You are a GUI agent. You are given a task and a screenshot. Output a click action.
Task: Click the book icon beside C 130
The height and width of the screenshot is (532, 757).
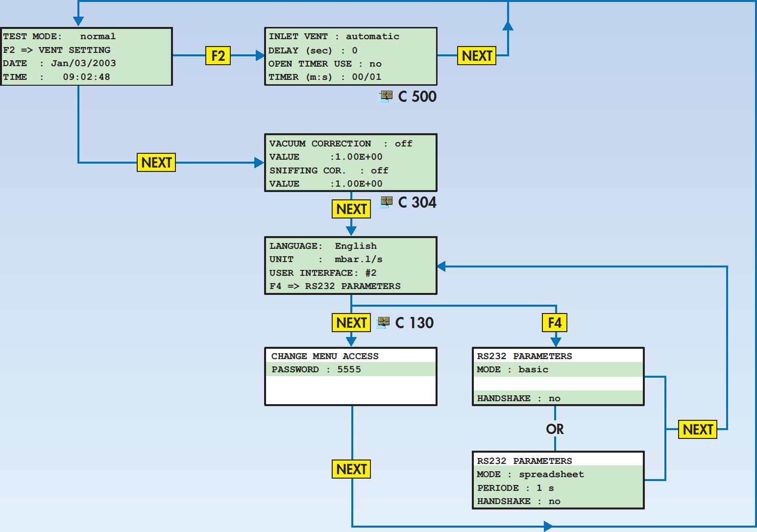[383, 322]
